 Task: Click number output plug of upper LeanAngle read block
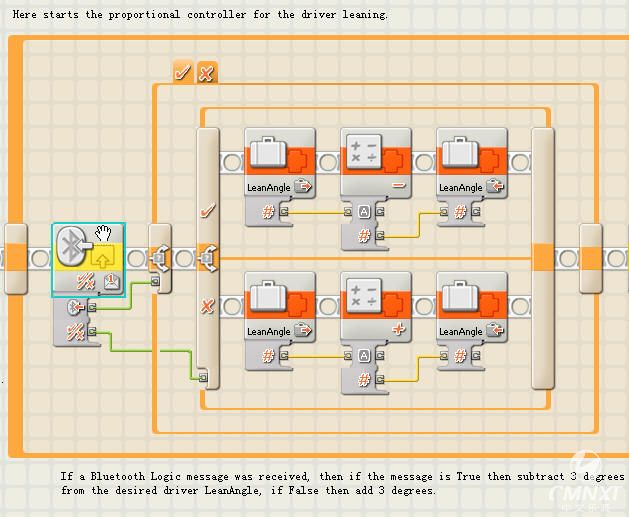coord(284,212)
